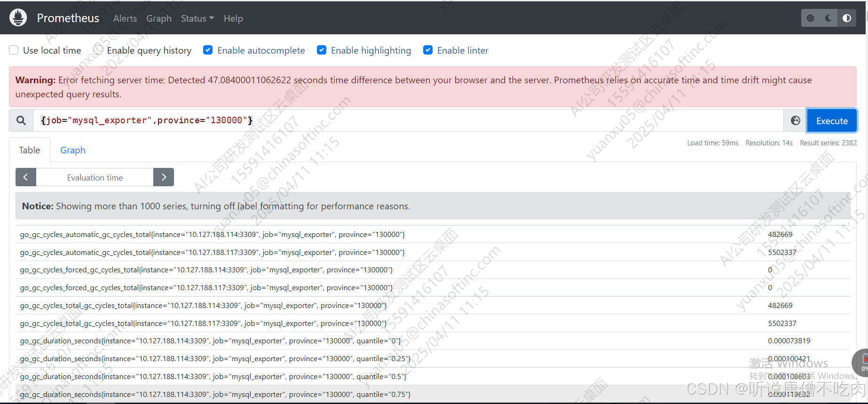This screenshot has height=404, width=868.
Task: Switch to light theme sun icon
Action: [810, 18]
